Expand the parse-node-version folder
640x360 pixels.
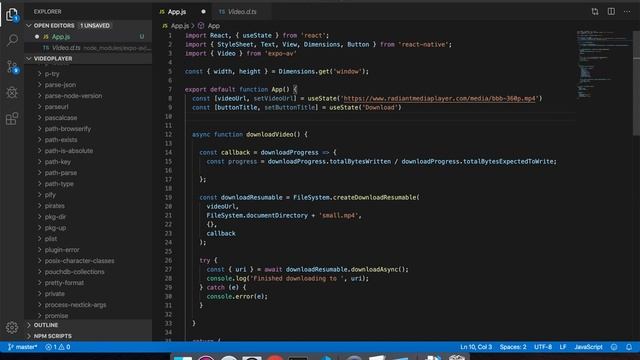(88, 96)
